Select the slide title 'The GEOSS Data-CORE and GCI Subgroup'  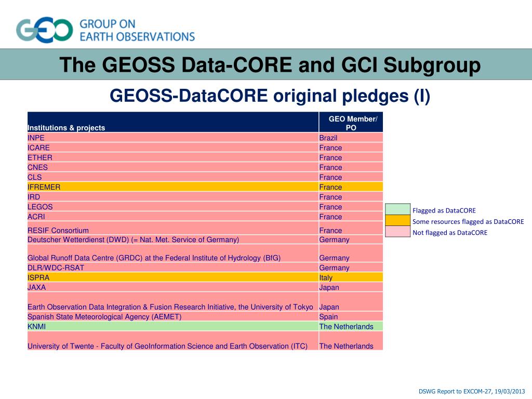pyautogui.click(x=270, y=64)
